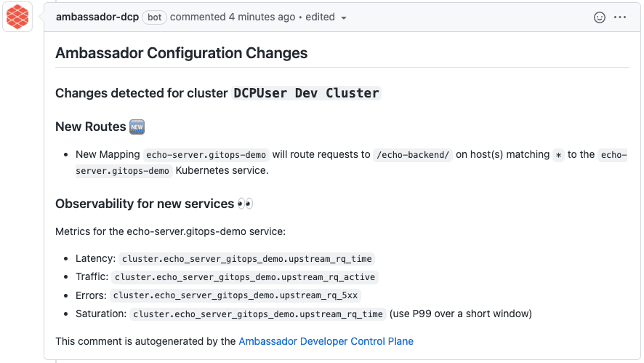Viewport: 644px width, 363px height.
Task: Click the Latency upstream_rq_time metric code
Action: (x=247, y=258)
